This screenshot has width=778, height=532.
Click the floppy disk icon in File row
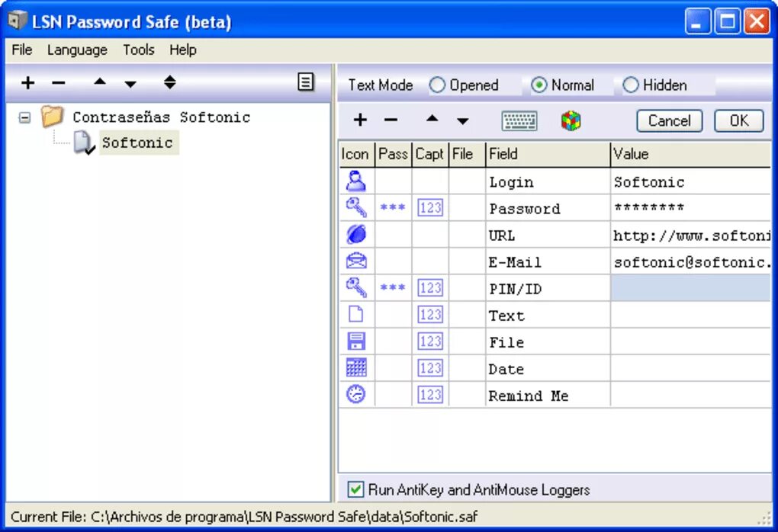coord(356,341)
